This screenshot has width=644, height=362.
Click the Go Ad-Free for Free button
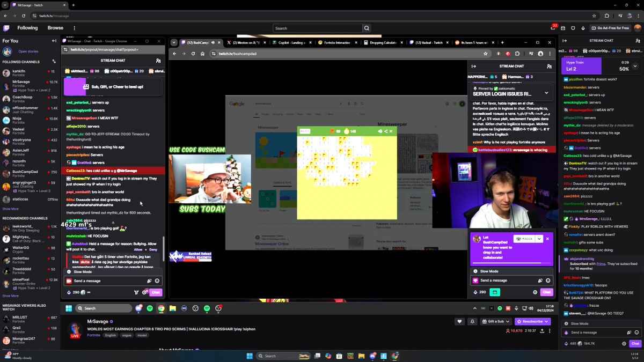610,28
